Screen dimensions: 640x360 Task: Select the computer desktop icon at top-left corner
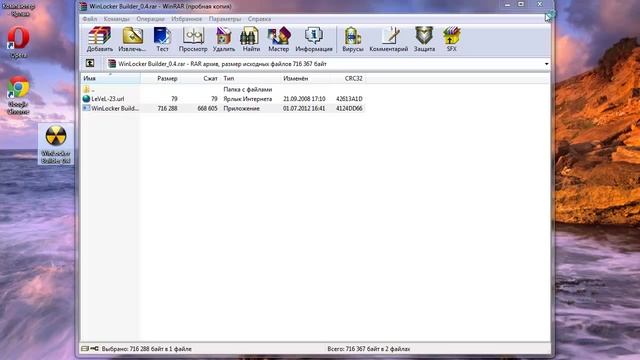click(18, 10)
